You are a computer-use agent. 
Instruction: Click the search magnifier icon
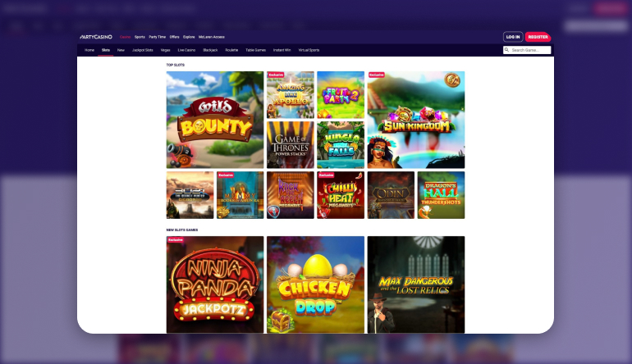click(x=506, y=50)
